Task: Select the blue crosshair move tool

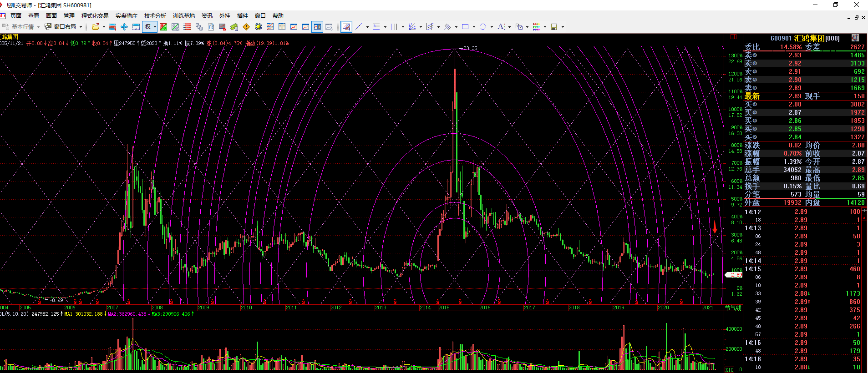Action: coord(124,27)
